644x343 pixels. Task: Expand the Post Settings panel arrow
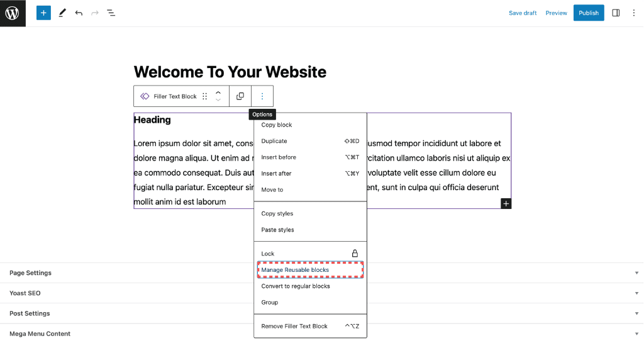click(x=636, y=313)
